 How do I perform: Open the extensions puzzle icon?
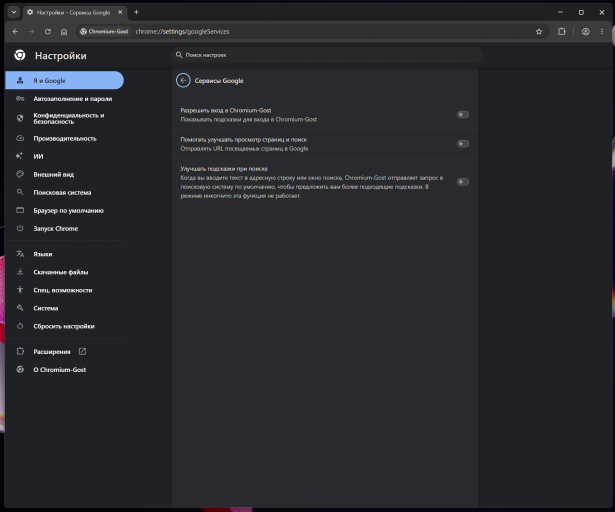pos(562,31)
